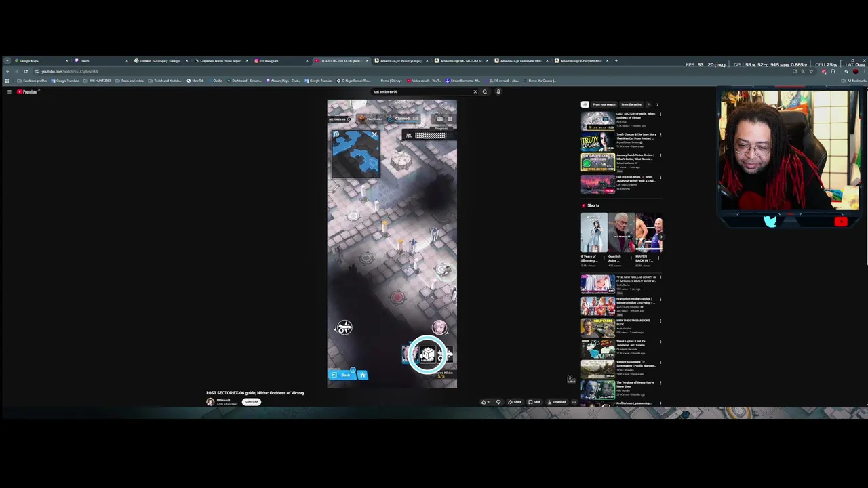This screenshot has height=488, width=868.
Task: Open the LOST SECTOR 19 guide thumbnail
Action: click(x=597, y=121)
